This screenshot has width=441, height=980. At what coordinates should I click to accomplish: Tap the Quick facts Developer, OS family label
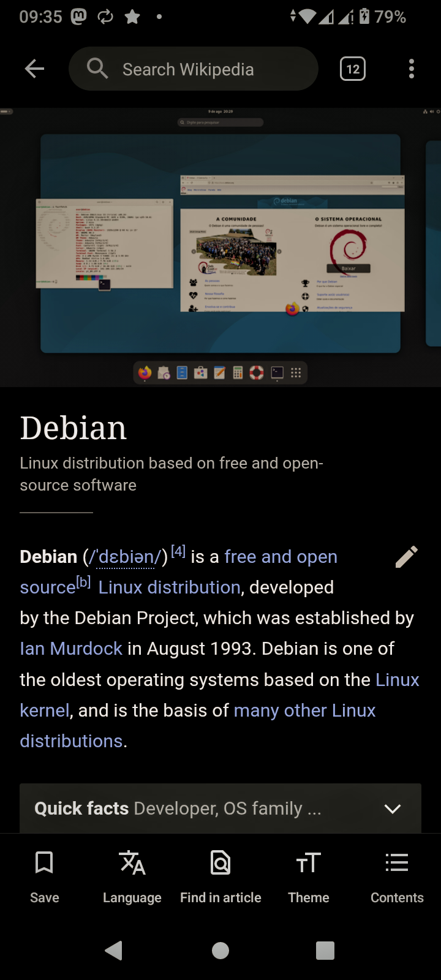coord(178,809)
